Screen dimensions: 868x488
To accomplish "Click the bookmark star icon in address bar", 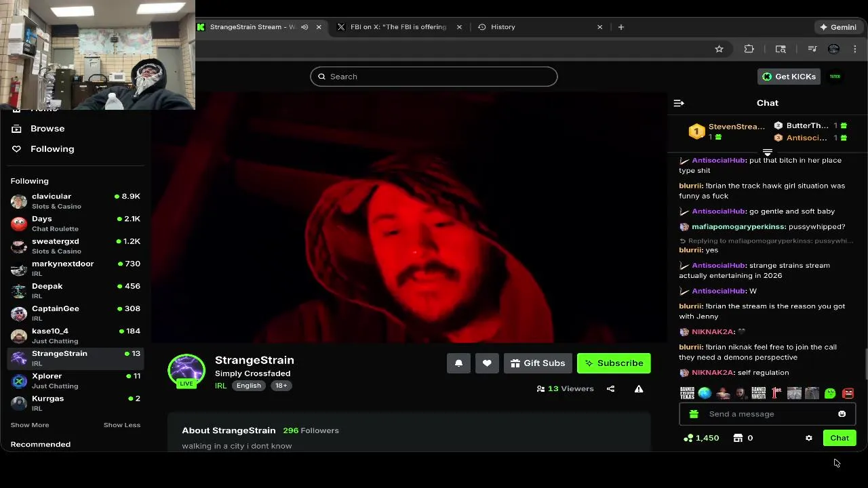I will [719, 49].
